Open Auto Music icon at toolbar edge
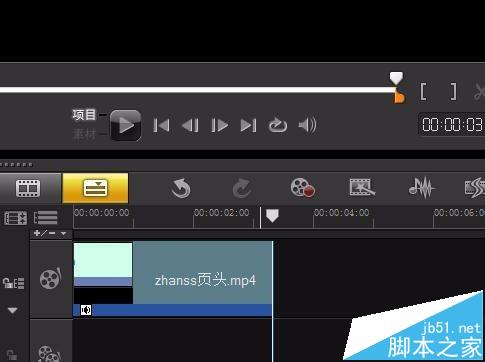485x362 pixels. tap(475, 188)
